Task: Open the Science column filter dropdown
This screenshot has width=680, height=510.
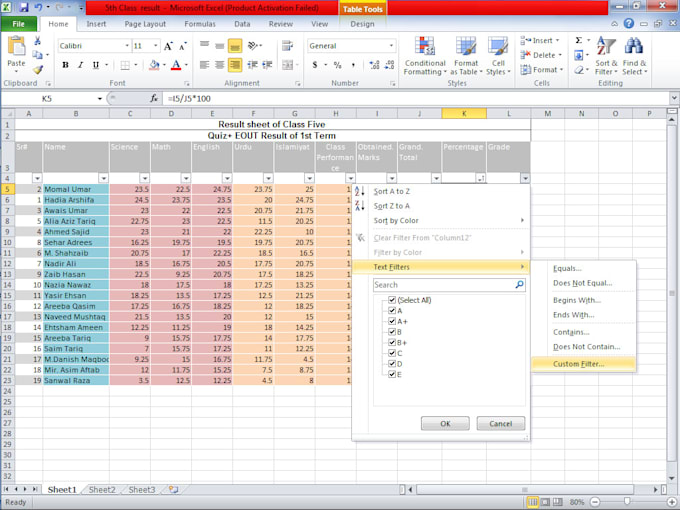Action: (144, 178)
